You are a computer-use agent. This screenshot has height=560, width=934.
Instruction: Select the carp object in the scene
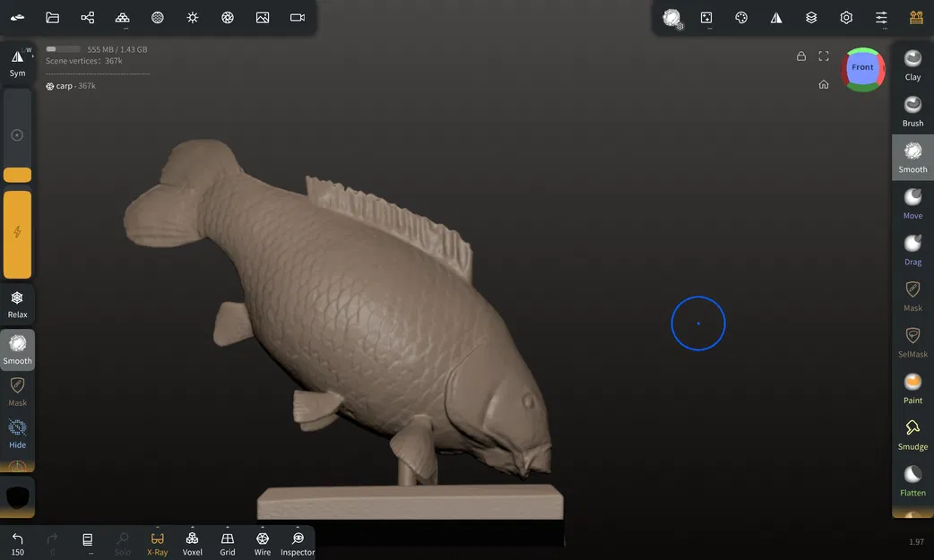(63, 85)
